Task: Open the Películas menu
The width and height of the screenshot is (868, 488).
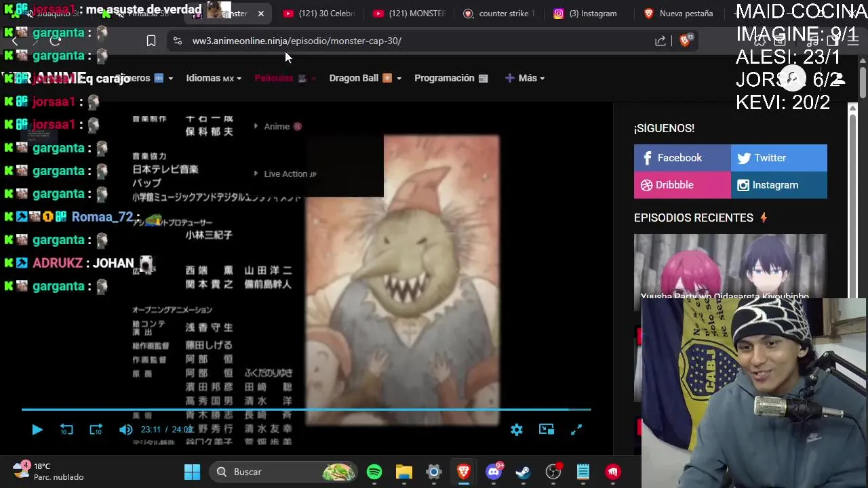Action: click(285, 78)
